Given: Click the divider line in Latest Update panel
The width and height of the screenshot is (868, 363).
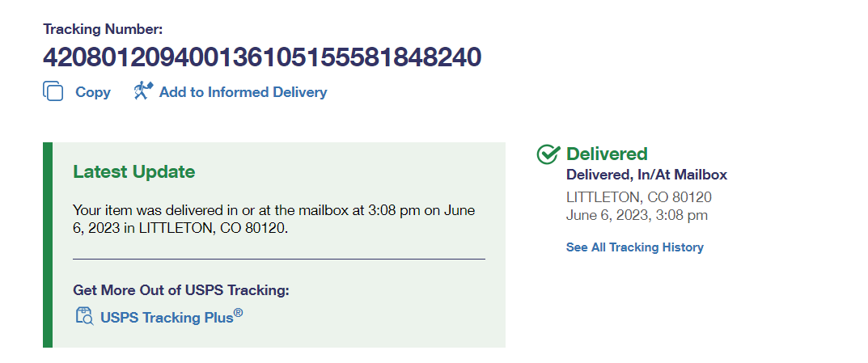Looking at the screenshot, I should pos(278,259).
